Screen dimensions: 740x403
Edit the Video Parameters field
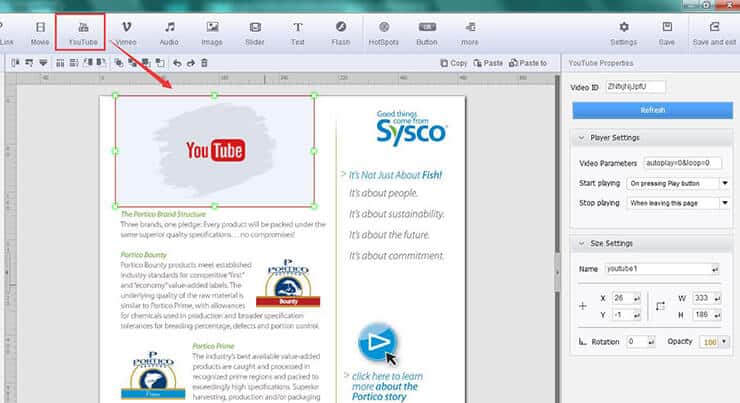[682, 163]
